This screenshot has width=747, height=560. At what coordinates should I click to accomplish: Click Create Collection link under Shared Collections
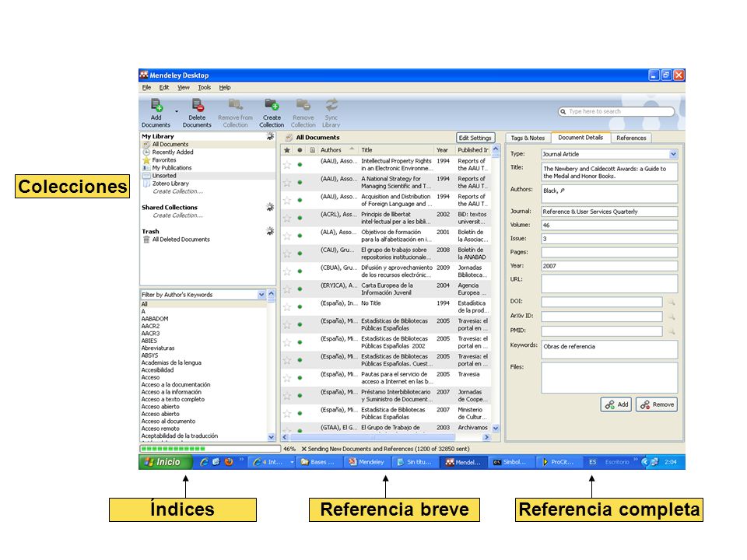(177, 215)
